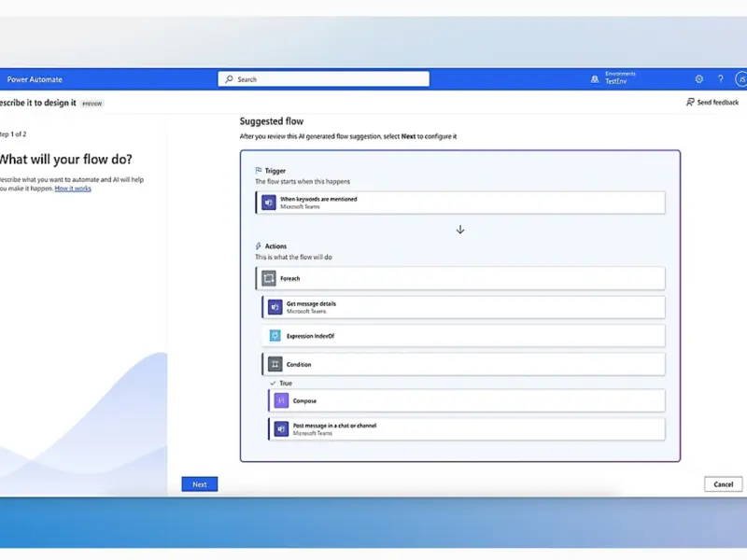Viewport: 747px width, 560px height.
Task: Click the Foreach loop icon
Action: 269,278
